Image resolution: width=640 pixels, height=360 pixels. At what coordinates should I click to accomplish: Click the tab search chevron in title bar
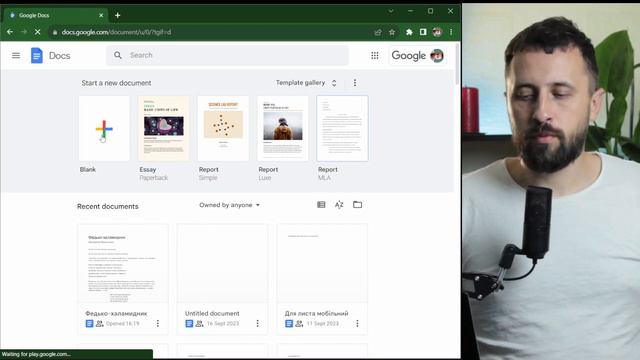tap(391, 11)
